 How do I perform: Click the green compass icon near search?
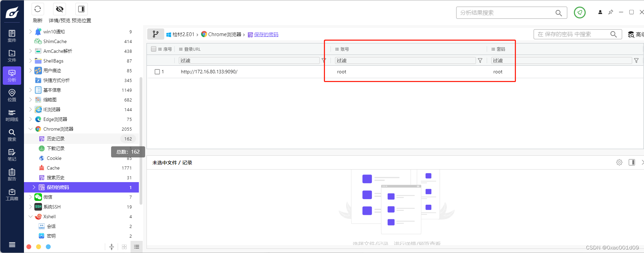(580, 13)
